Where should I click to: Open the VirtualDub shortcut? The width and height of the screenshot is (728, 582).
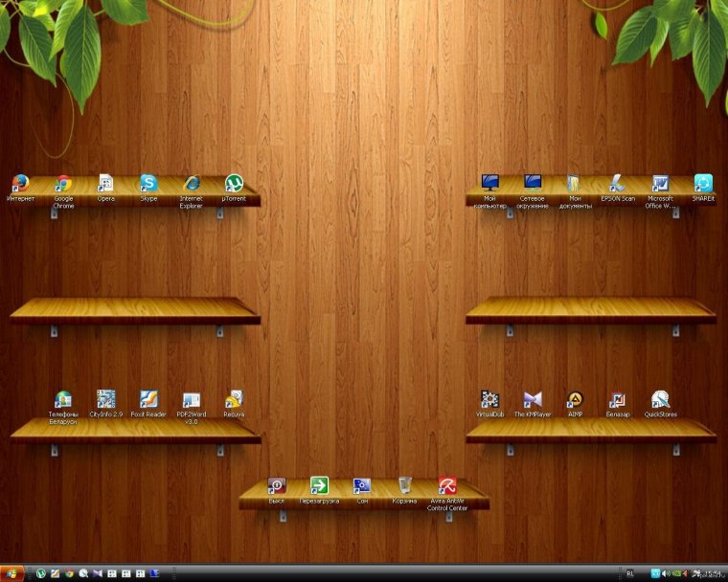click(490, 399)
